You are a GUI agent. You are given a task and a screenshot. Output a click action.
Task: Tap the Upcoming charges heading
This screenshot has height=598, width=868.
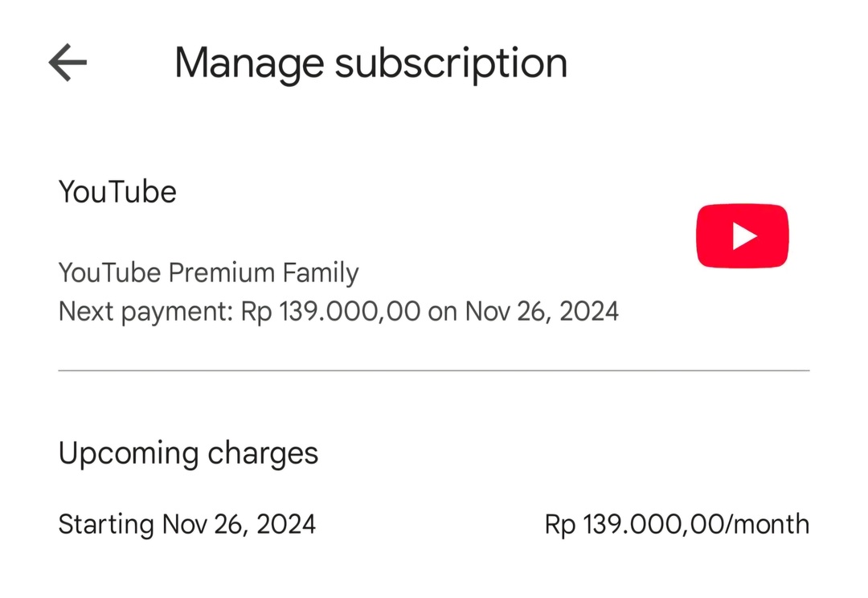[x=188, y=453]
